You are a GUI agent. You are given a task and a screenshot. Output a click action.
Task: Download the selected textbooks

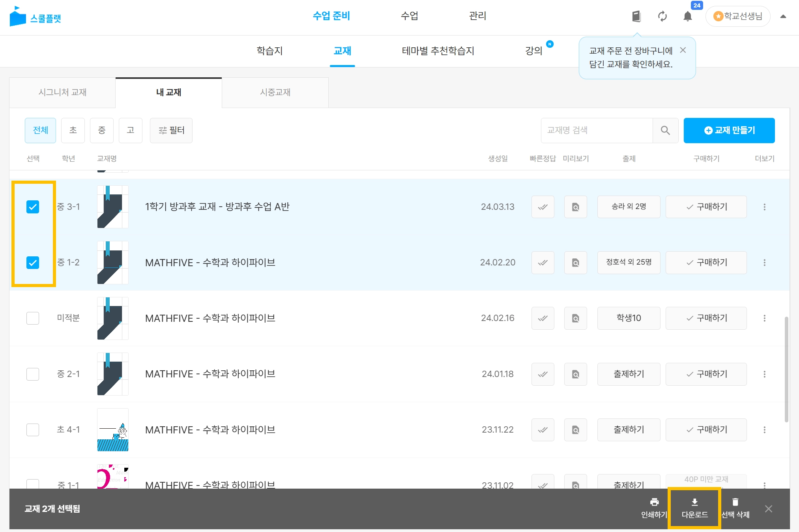694,508
